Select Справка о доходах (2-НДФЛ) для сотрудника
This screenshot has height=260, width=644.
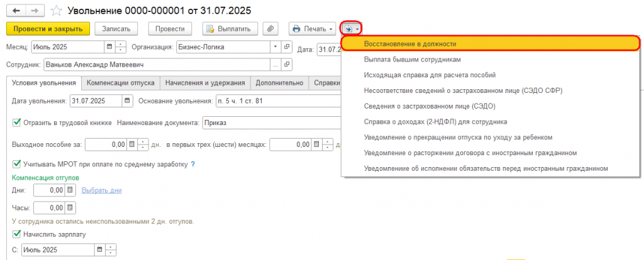point(491,122)
